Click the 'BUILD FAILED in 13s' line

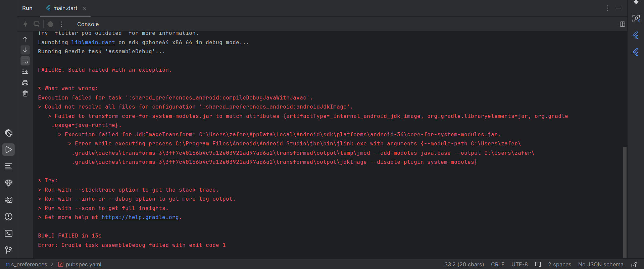coord(70,236)
